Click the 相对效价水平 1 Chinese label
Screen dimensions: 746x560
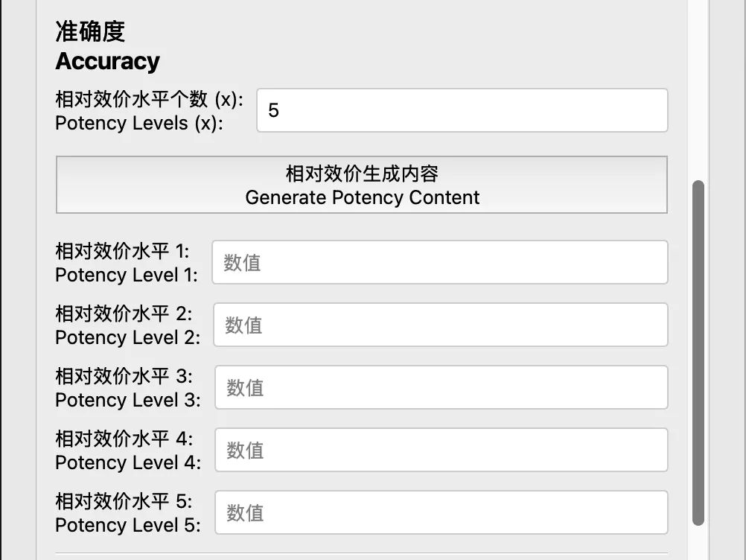[x=122, y=251]
